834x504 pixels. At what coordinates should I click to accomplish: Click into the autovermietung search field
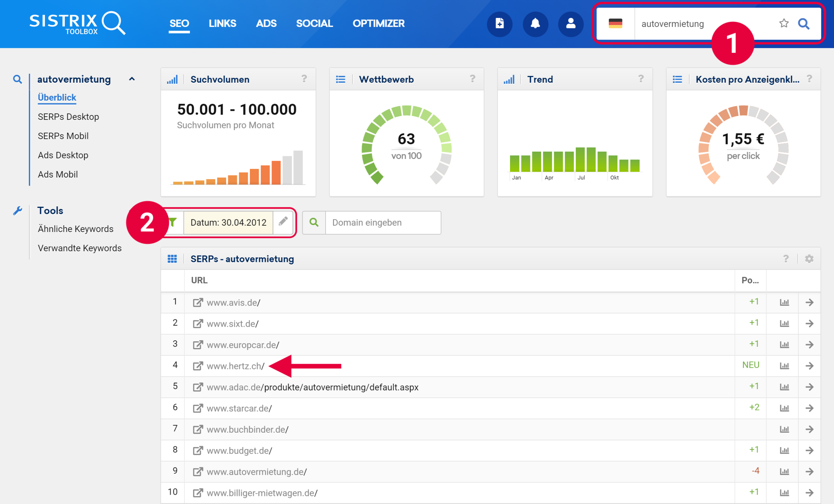[x=704, y=24]
